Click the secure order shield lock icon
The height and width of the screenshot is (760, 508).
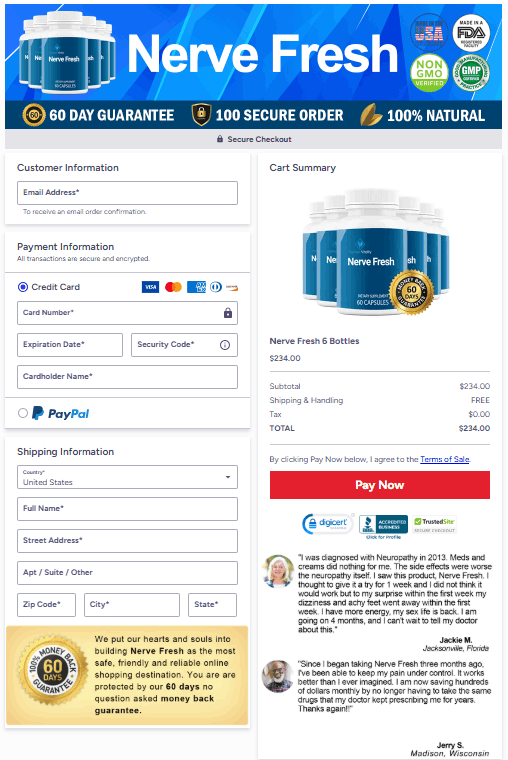pyautogui.click(x=201, y=114)
